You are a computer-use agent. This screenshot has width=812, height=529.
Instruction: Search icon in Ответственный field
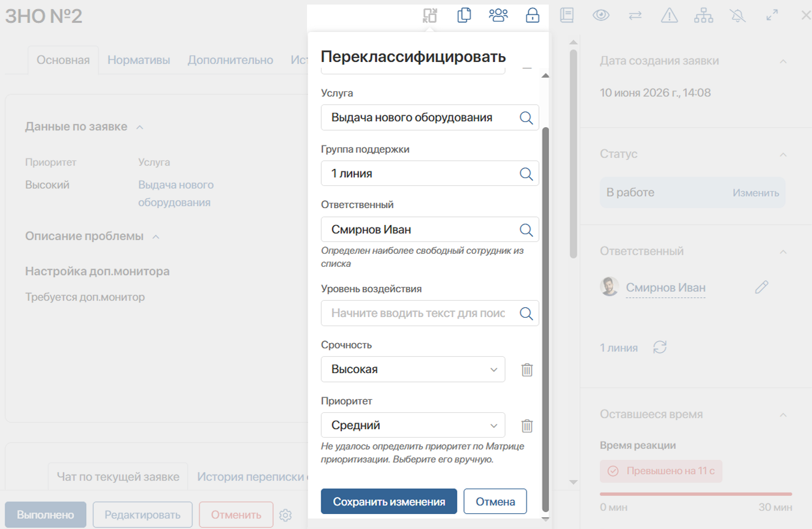[526, 230]
